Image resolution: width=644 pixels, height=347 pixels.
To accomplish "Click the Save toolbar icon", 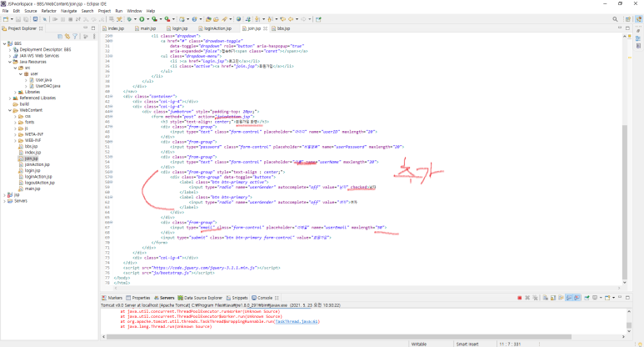I will pos(18,19).
